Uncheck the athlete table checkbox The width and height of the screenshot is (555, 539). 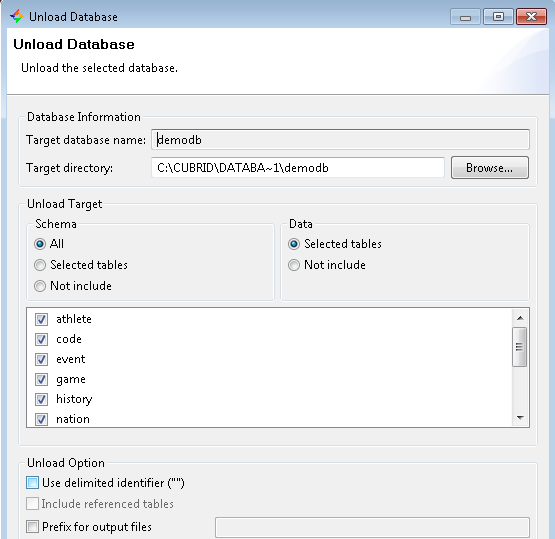(41, 319)
